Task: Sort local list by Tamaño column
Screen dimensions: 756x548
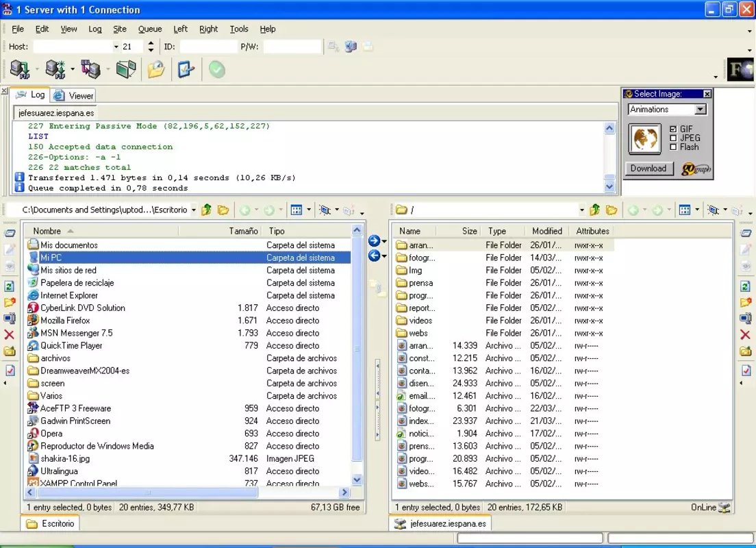Action: click(x=220, y=231)
